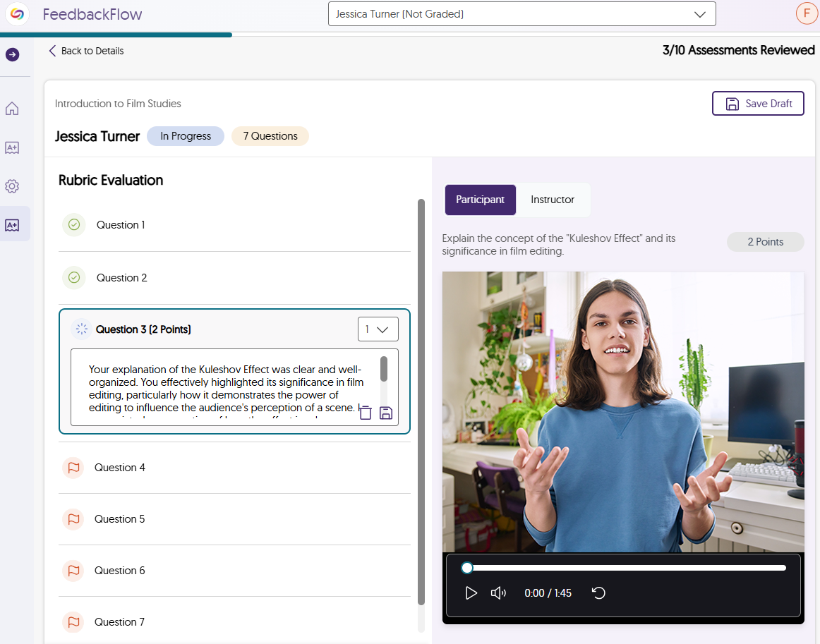Click the video progress slider
820x644 pixels.
[626, 568]
